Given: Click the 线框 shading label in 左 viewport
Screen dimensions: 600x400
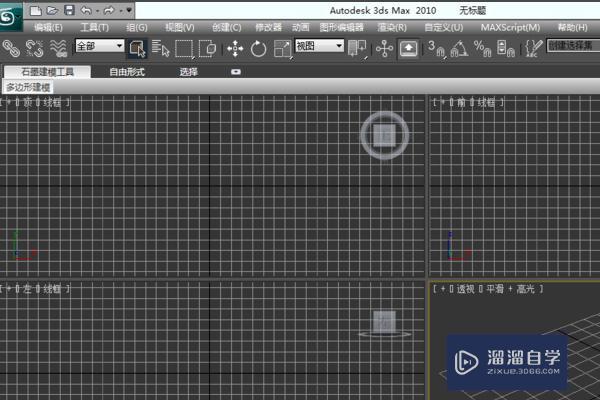Looking at the screenshot, I should click(52, 289).
